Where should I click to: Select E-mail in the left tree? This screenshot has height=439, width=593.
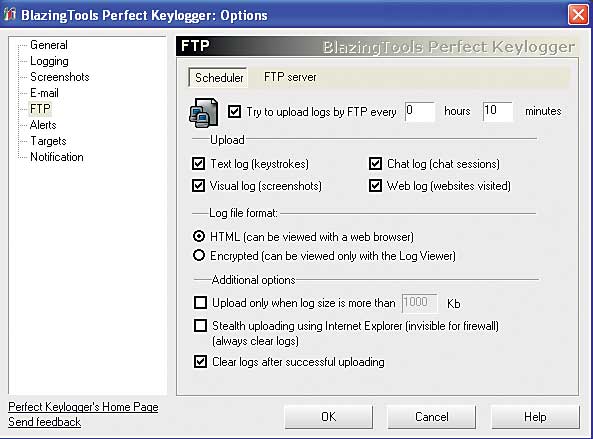coord(44,93)
